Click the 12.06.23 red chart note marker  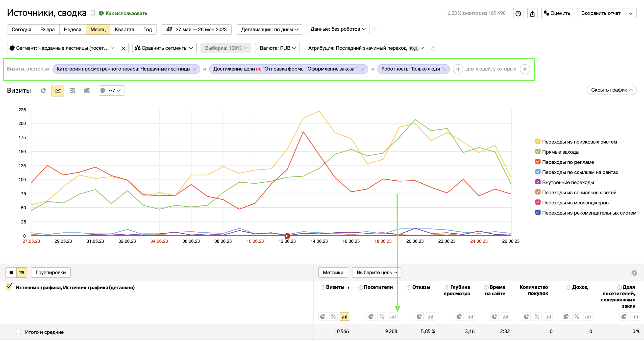287,236
